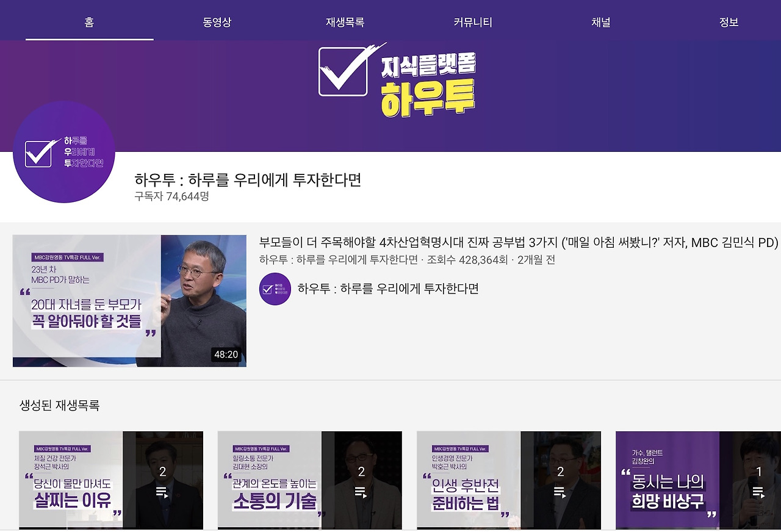Screen dimensions: 781x532
Task: Open playlist icon on 소통의 기술 thumbnail
Action: [361, 492]
